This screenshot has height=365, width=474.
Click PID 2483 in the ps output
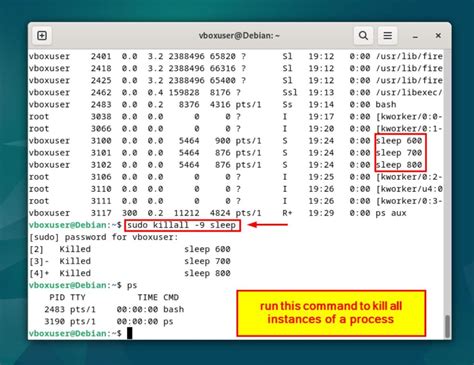click(x=54, y=309)
